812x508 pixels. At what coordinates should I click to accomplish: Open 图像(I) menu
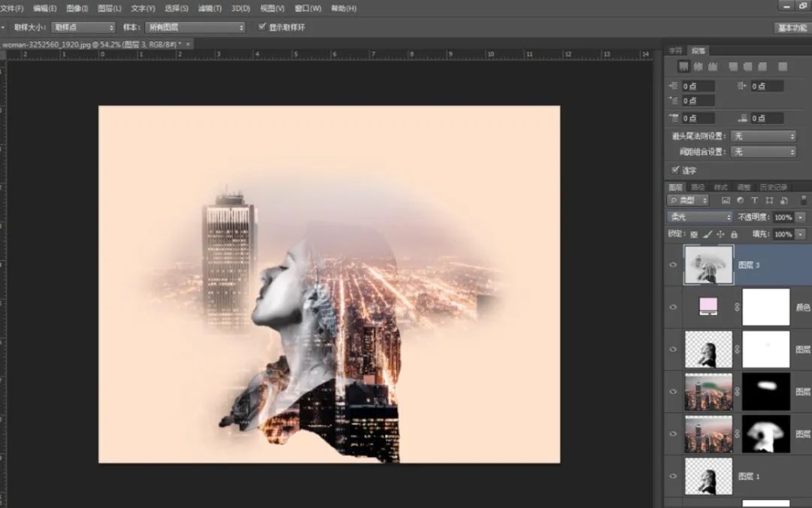point(77,8)
